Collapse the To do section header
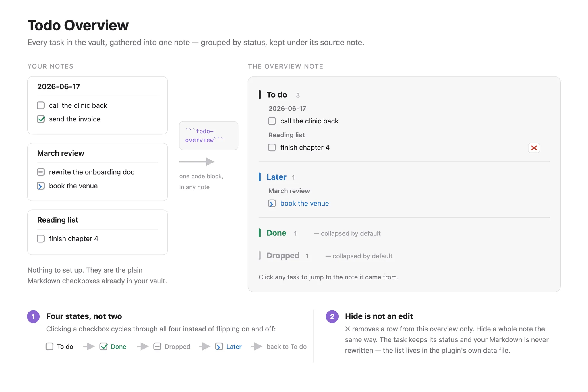 [277, 95]
